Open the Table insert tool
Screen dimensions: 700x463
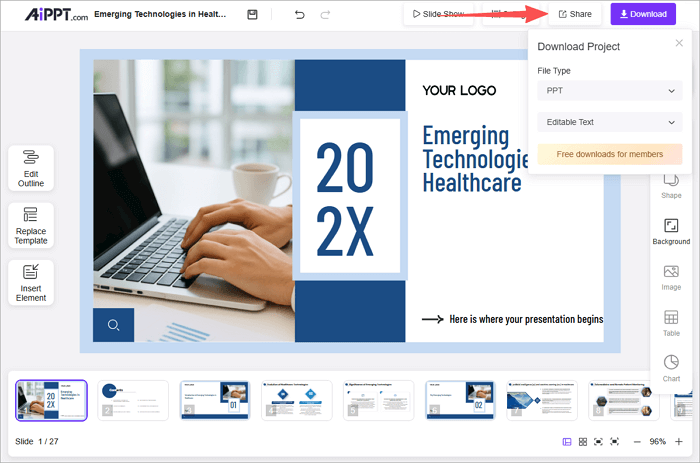pyautogui.click(x=671, y=323)
